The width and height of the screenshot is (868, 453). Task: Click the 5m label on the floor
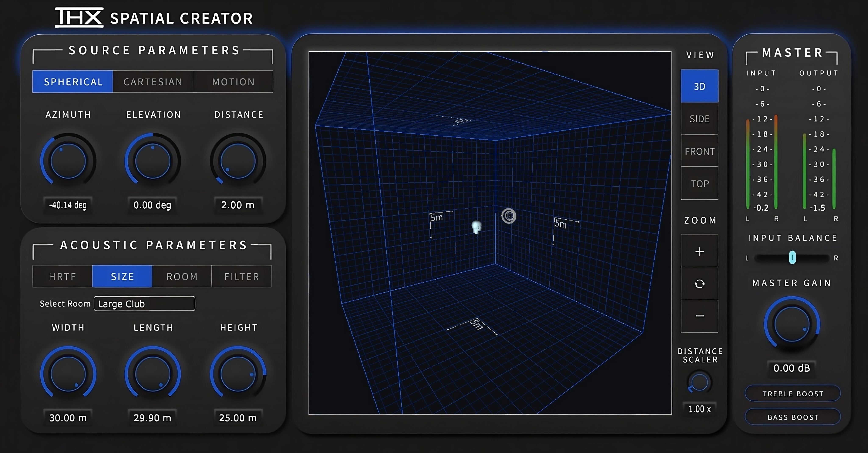[x=476, y=324]
